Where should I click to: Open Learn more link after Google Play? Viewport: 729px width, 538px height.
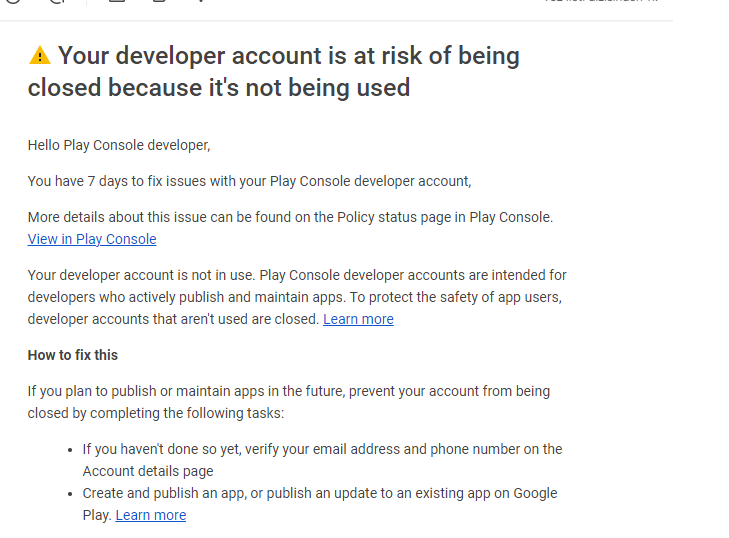pos(151,515)
